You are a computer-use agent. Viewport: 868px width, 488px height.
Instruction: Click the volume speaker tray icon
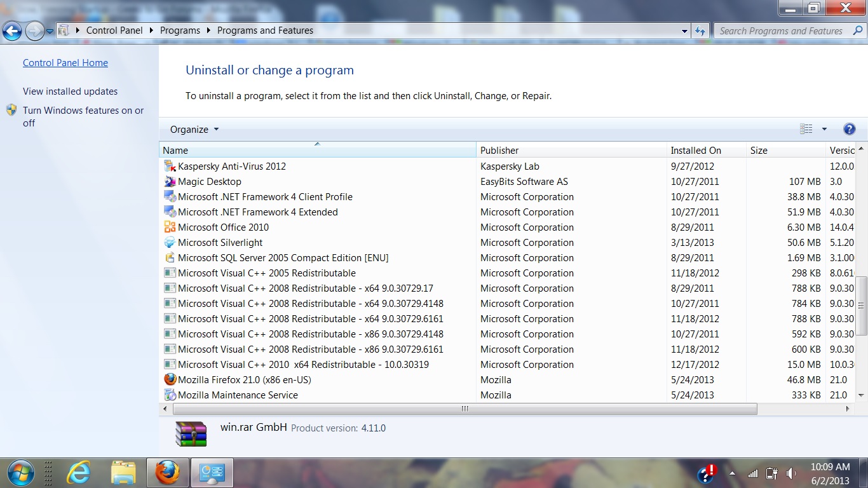(791, 473)
